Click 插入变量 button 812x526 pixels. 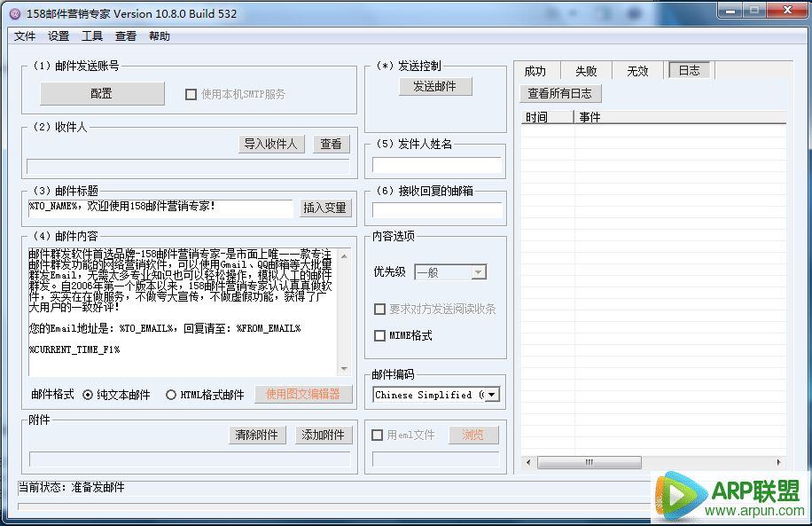(x=324, y=208)
